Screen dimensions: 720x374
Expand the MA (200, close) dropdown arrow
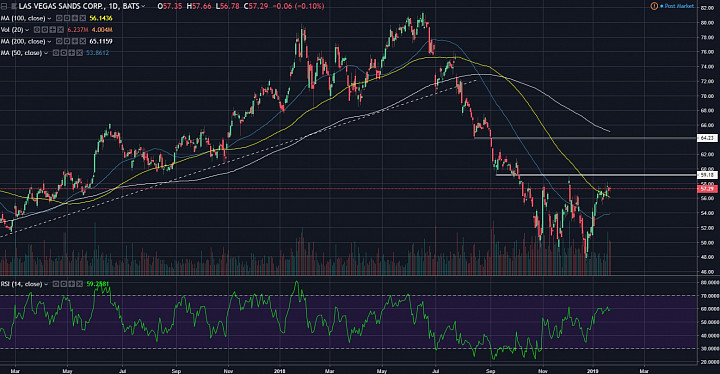(50, 42)
